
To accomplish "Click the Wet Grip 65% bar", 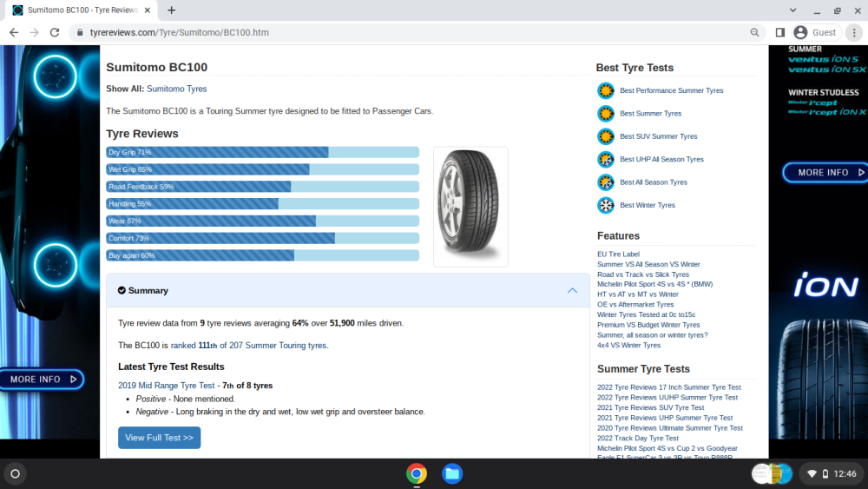I will (262, 169).
